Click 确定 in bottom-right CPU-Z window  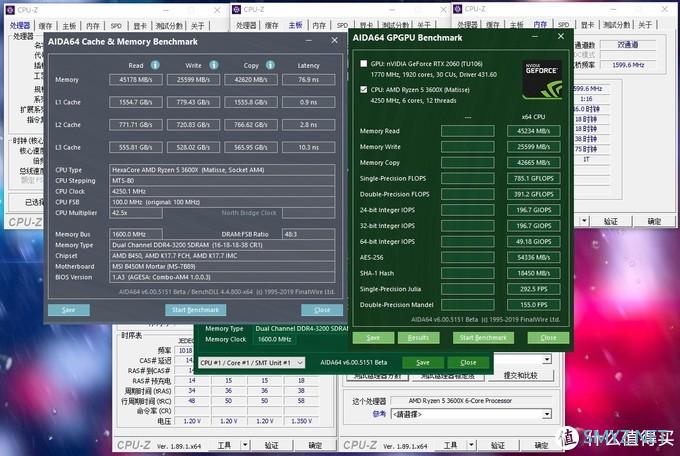pos(542,445)
